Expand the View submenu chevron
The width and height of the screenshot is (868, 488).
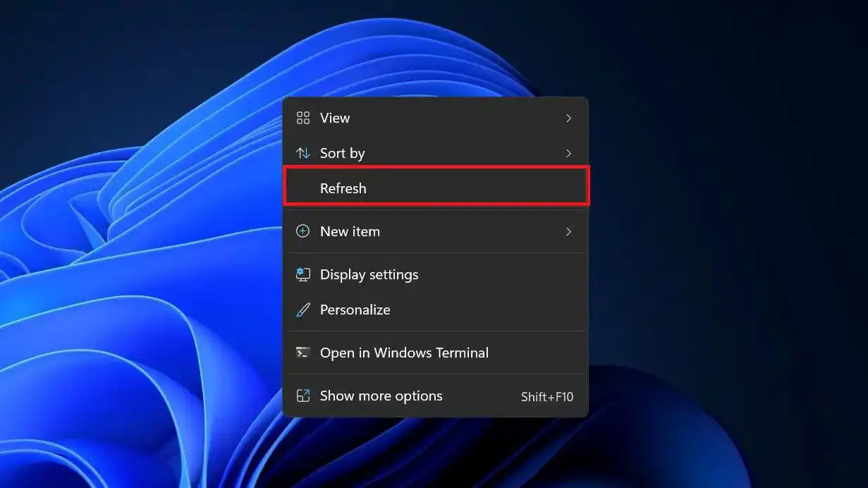click(568, 118)
